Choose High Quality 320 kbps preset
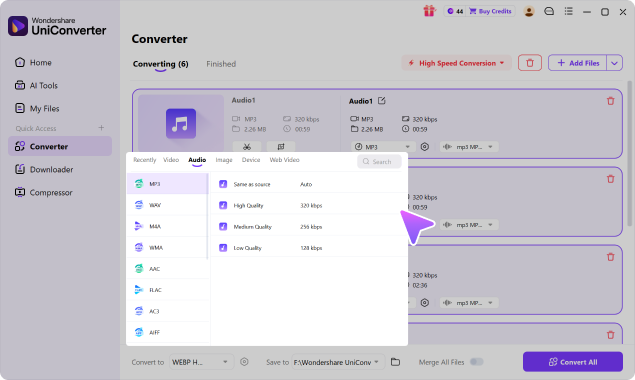 pyautogui.click(x=309, y=205)
